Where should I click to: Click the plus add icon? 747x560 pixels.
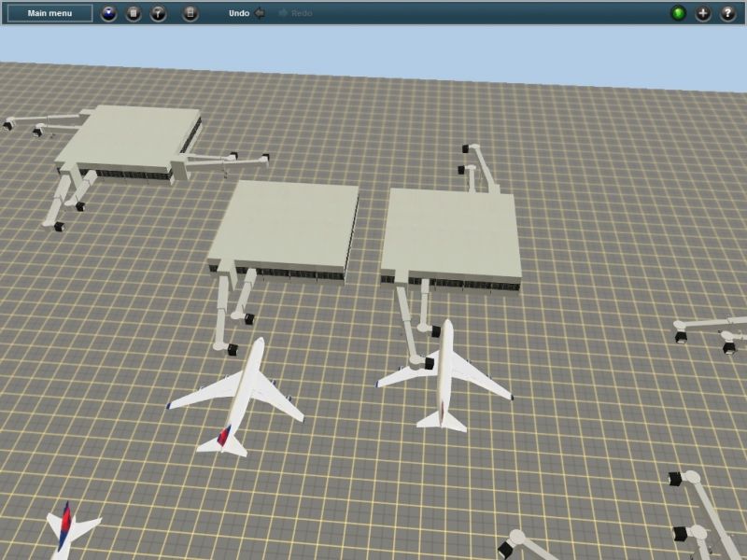coord(703,13)
